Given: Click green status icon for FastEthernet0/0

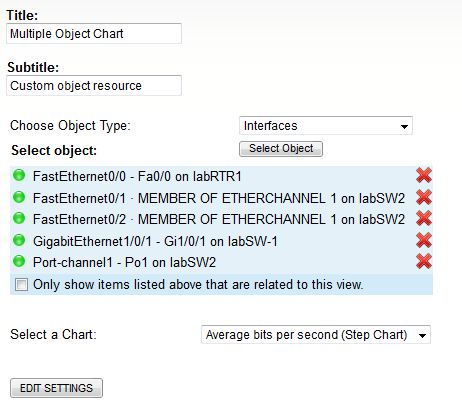Looking at the screenshot, I should pyautogui.click(x=19, y=175).
